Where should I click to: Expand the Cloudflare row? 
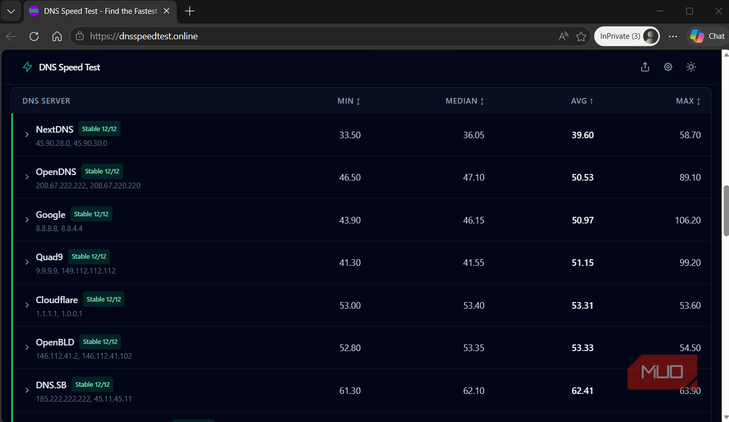[x=27, y=305]
